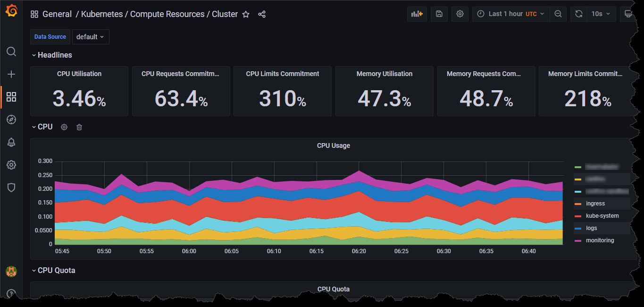The width and height of the screenshot is (644, 307).
Task: Click the Create plus icon in sidebar
Action: [x=11, y=74]
